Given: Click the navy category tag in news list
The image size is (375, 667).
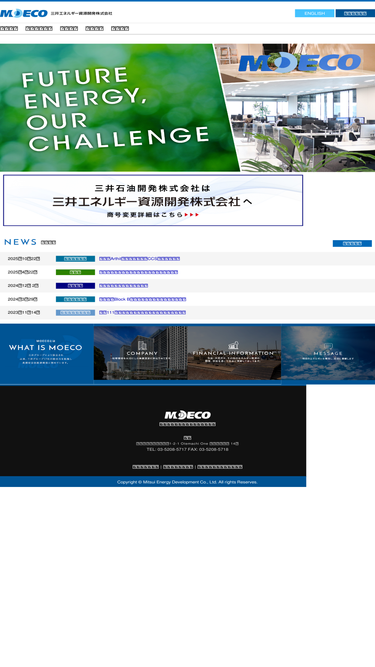Looking at the screenshot, I should coord(75,286).
